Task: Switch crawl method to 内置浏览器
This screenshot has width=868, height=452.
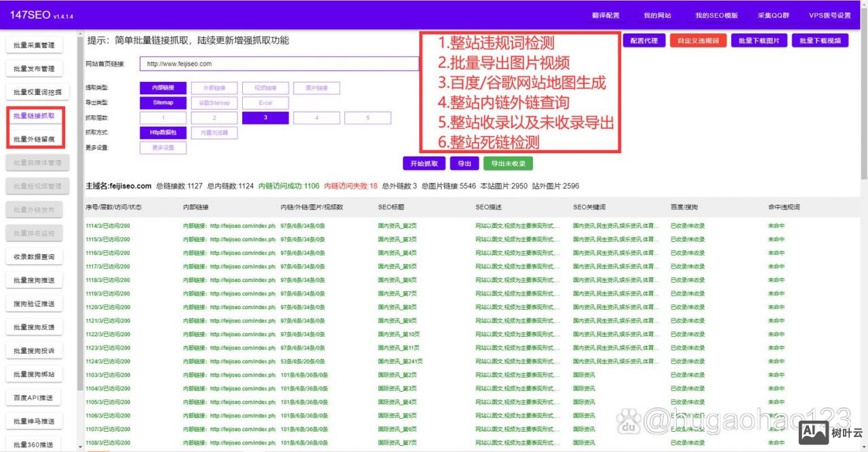Action: (x=214, y=133)
